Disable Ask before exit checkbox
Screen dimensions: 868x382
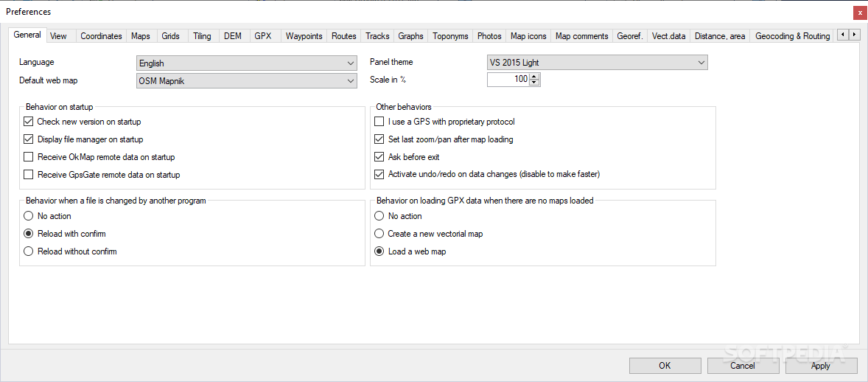(x=379, y=157)
